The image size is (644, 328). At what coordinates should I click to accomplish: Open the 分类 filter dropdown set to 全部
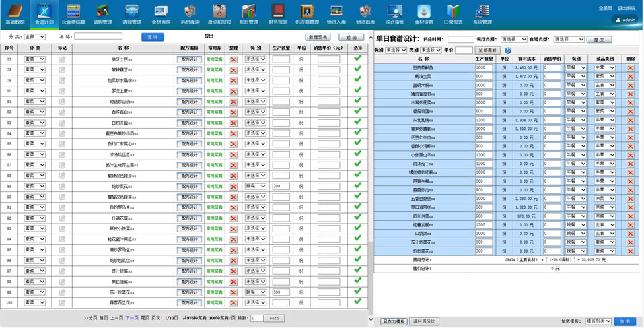coord(35,36)
